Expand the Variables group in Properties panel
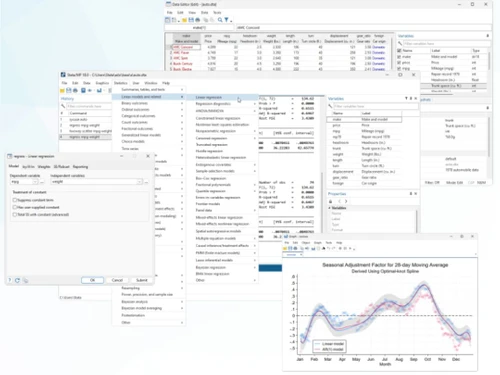 tap(330, 208)
